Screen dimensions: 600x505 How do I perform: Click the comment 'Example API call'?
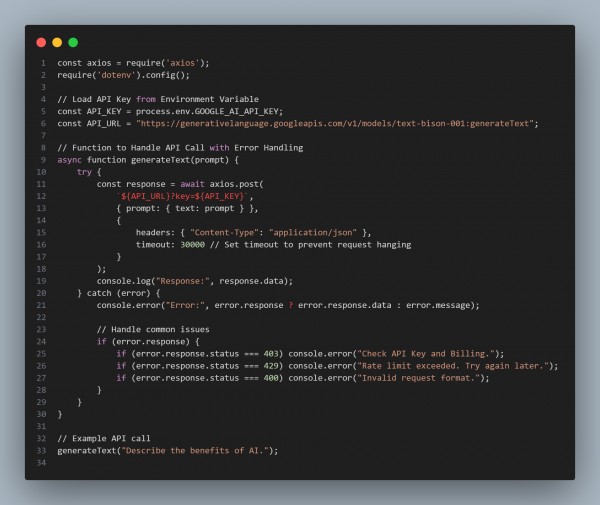pos(104,438)
